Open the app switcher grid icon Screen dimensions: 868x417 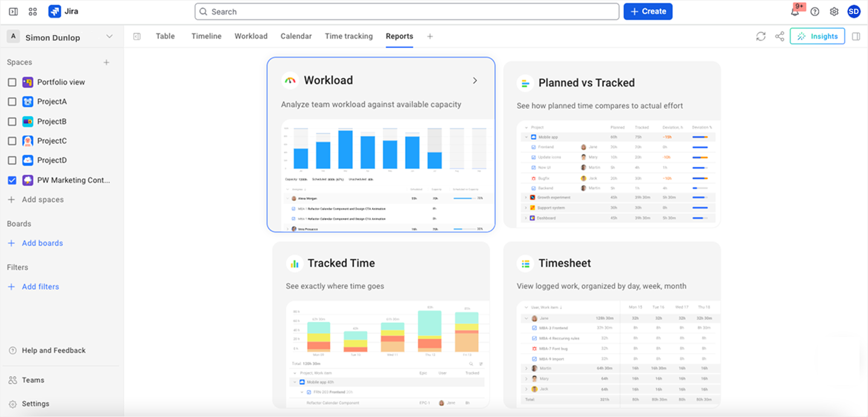(33, 11)
